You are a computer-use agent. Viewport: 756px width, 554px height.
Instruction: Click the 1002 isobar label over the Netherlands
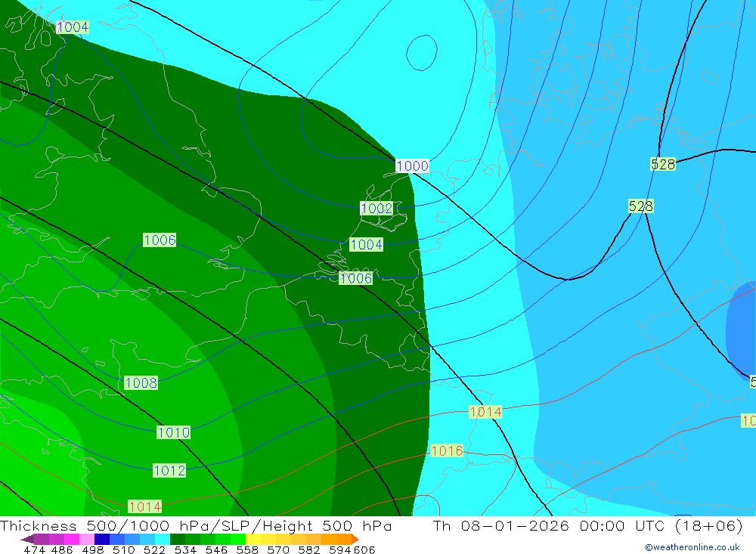(x=376, y=209)
